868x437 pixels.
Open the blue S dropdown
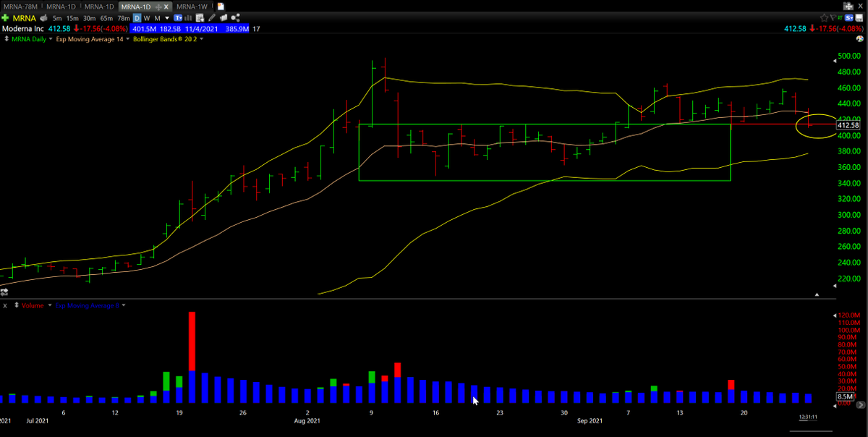[x=848, y=18]
